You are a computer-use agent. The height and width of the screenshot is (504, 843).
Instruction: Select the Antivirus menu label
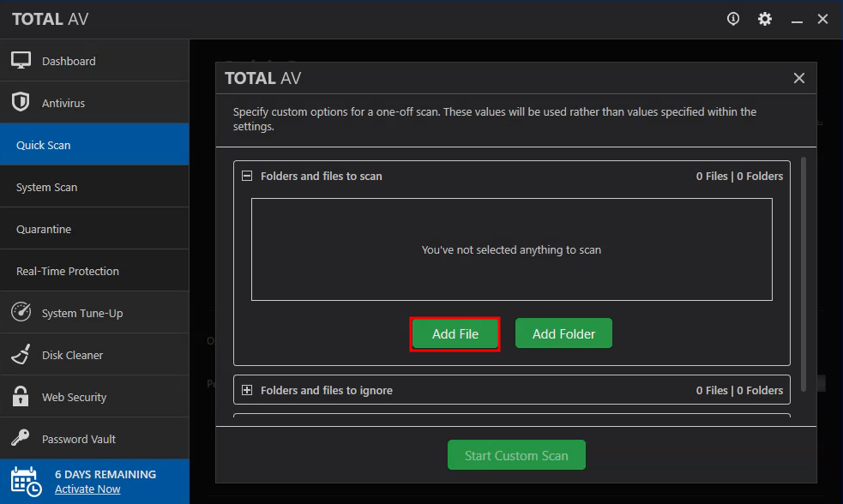(x=63, y=103)
